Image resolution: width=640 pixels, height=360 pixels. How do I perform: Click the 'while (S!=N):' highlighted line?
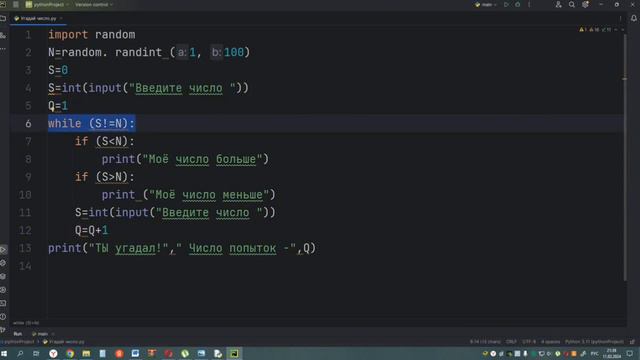click(91, 123)
